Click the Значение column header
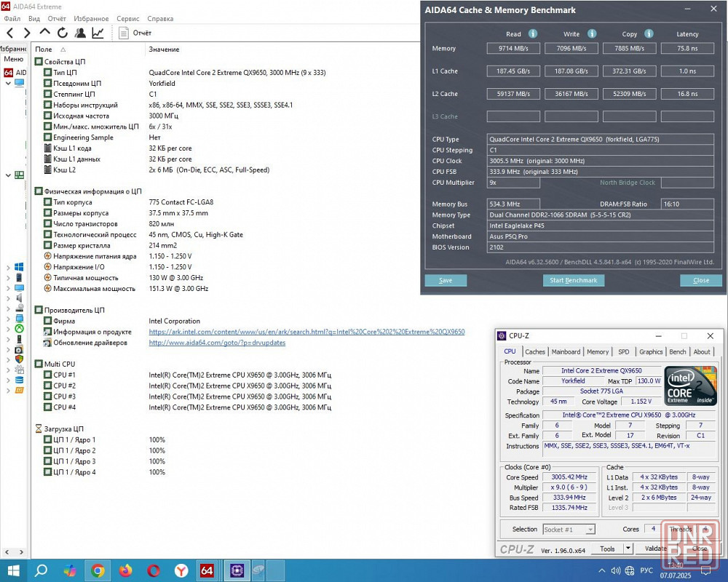728x582 pixels. pyautogui.click(x=164, y=49)
